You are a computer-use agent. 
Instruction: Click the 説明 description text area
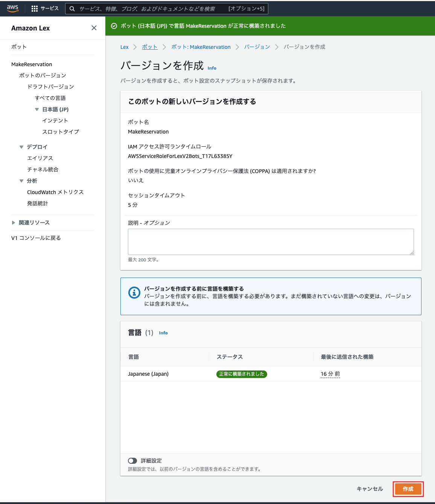(271, 242)
